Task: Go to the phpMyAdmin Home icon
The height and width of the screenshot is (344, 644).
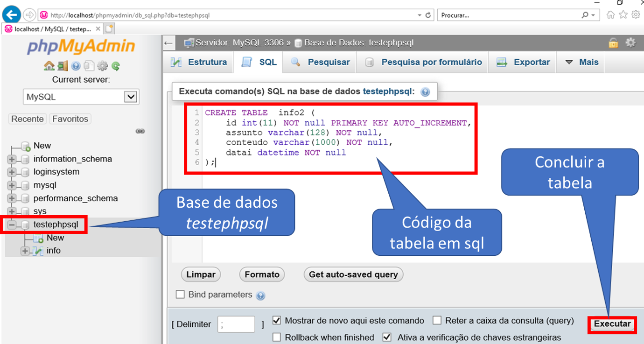Action: 49,66
